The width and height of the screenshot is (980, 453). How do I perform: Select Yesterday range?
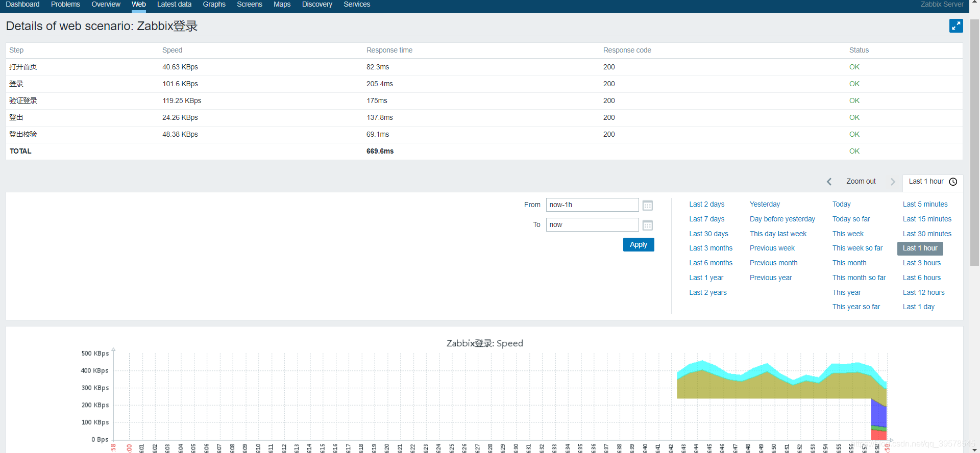click(x=765, y=205)
